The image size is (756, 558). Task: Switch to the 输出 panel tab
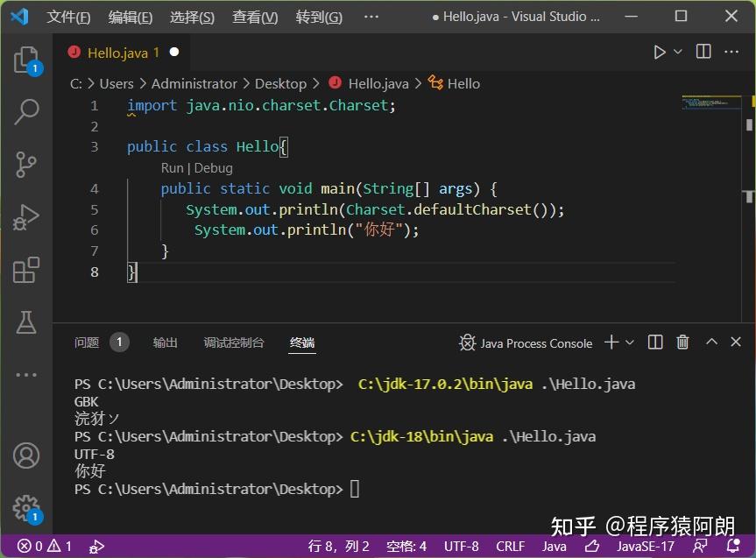pos(165,343)
